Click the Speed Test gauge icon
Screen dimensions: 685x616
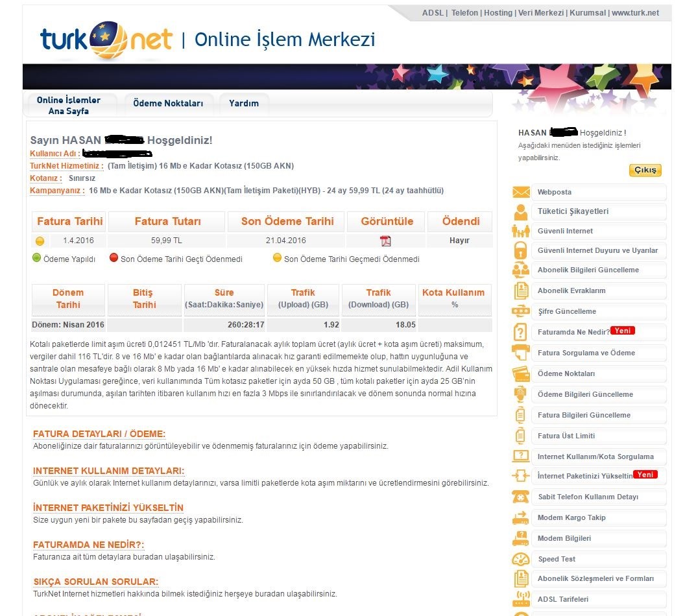tap(521, 559)
